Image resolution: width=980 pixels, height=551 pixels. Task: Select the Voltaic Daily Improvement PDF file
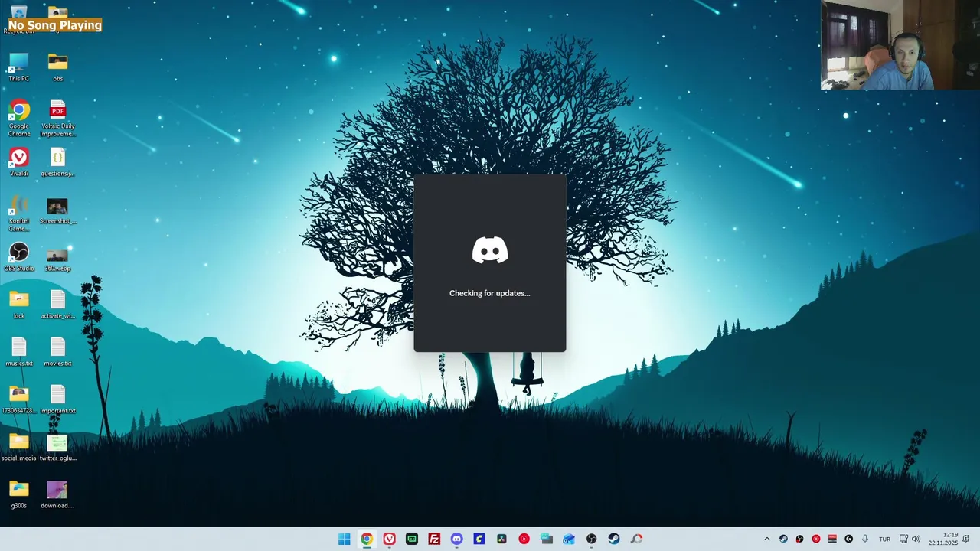pyautogui.click(x=57, y=119)
